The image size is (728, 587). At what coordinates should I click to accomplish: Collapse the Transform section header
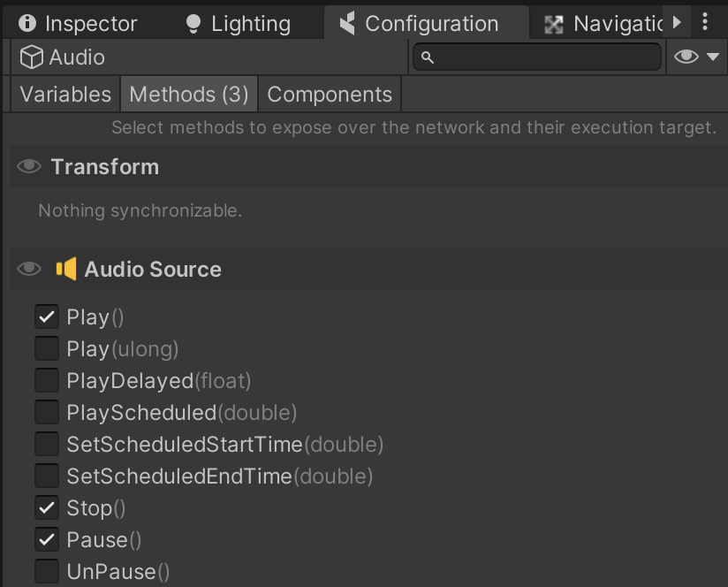coord(104,166)
